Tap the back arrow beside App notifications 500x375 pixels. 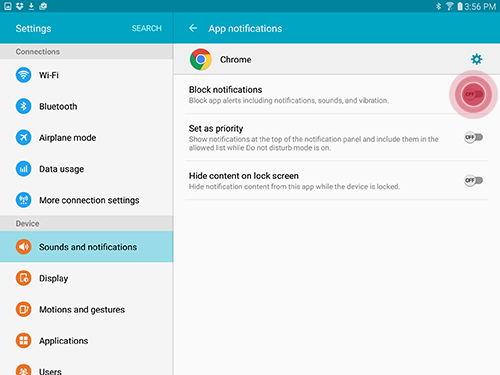coord(193,28)
